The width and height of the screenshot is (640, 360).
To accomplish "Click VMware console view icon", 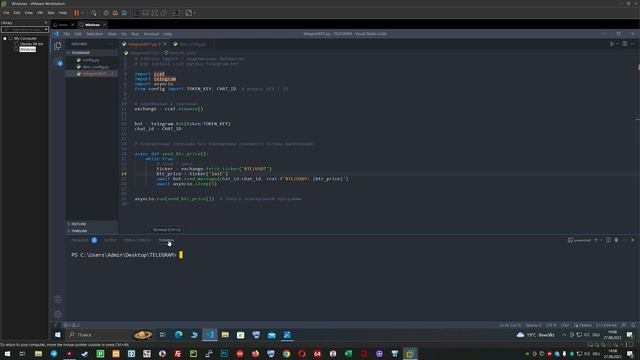I will pos(176,13).
